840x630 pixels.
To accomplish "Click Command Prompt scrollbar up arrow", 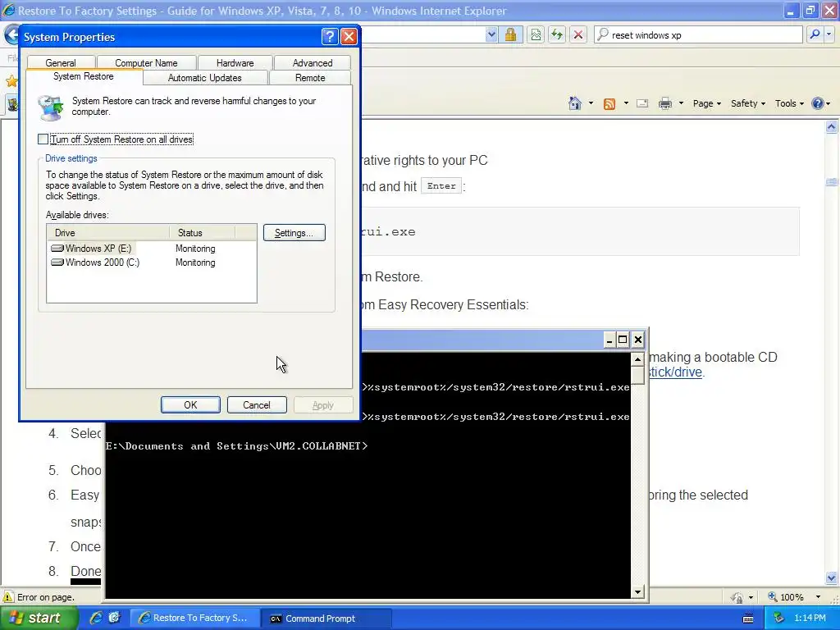I will pos(637,359).
